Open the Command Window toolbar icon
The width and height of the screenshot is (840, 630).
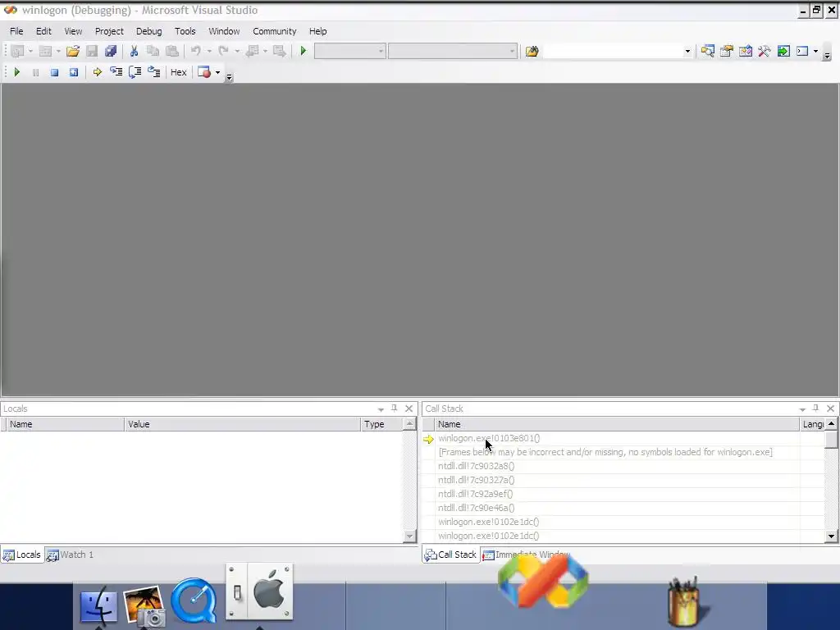pyautogui.click(x=802, y=52)
